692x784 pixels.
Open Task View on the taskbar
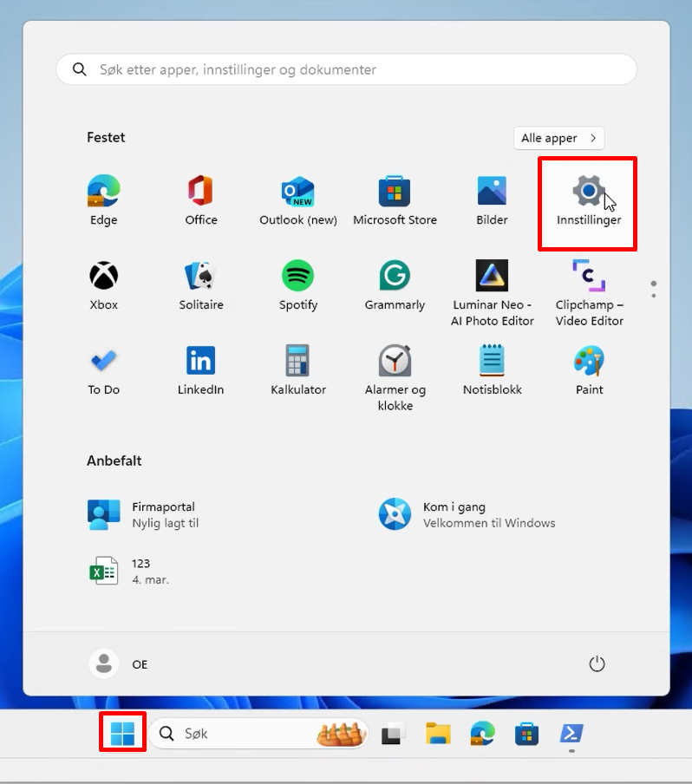coord(394,734)
